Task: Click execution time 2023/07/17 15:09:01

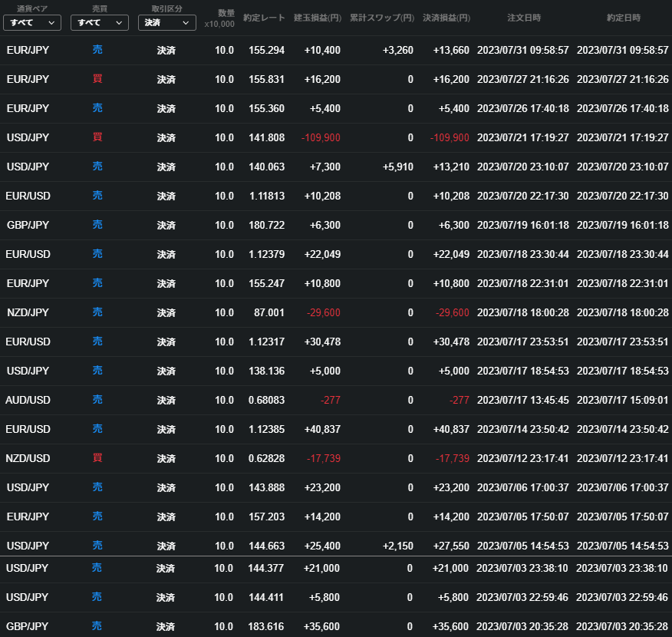Action: pyautogui.click(x=623, y=400)
